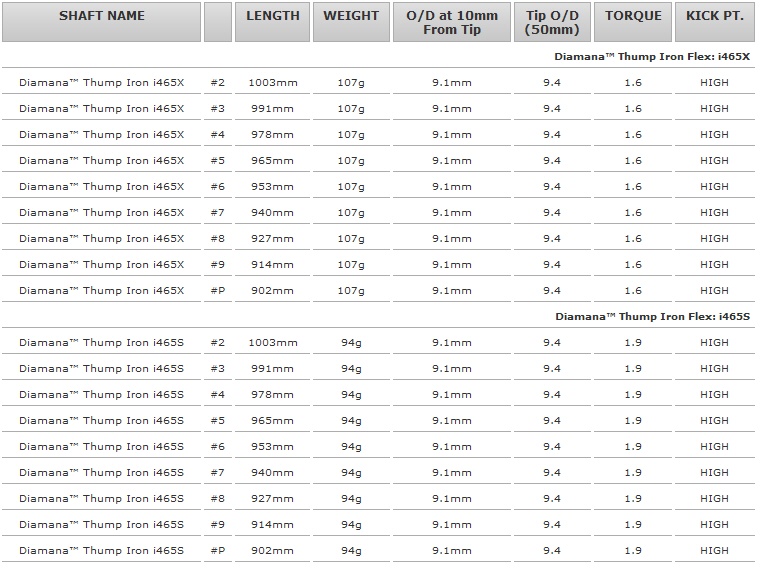Click 902mm in the i465X section
The image size is (763, 568).
(x=272, y=291)
